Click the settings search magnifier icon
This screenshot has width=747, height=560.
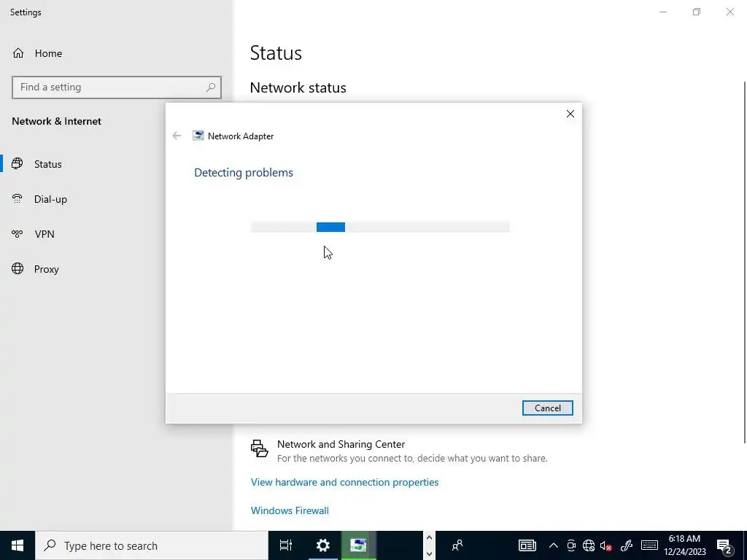211,87
